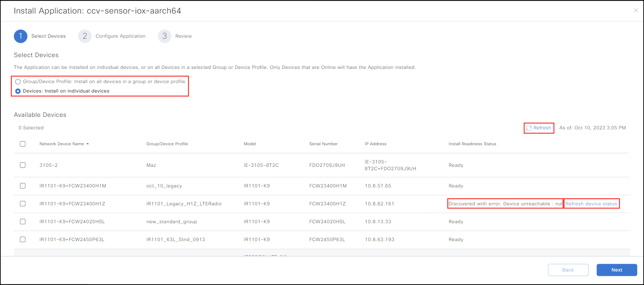Check the box for IR1101-K9+FCW24020HSL

tap(23, 222)
